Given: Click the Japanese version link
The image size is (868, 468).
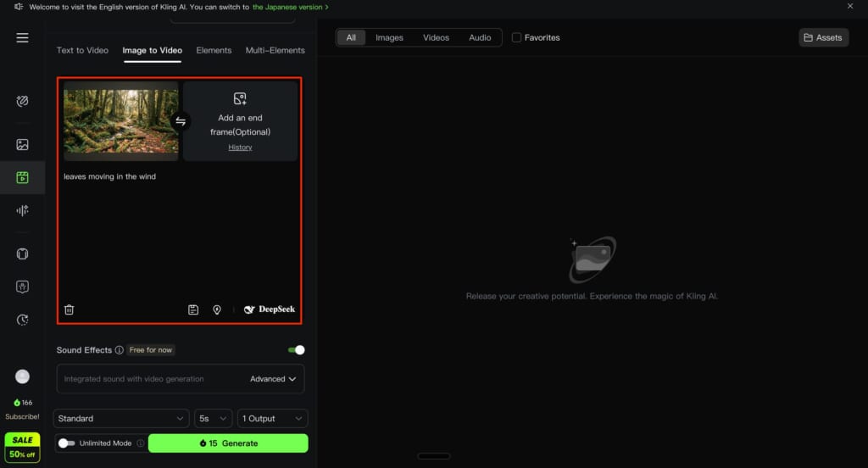Looking at the screenshot, I should pos(290,7).
